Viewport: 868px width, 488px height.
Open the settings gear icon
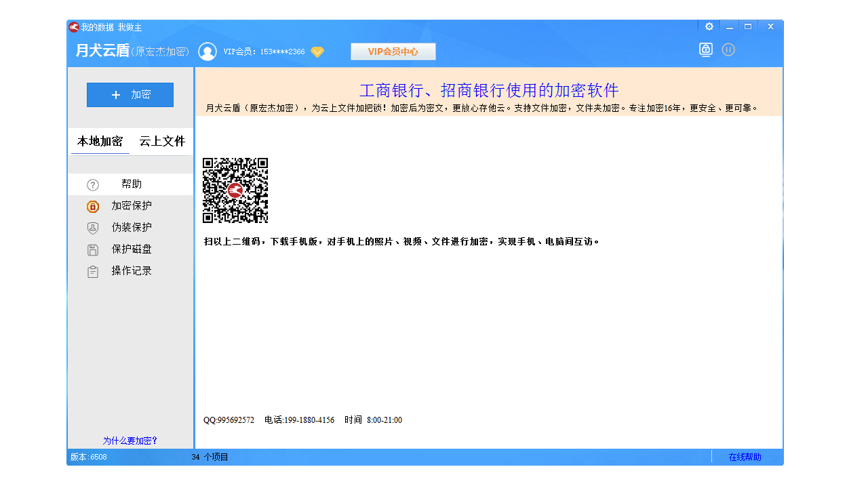[x=709, y=26]
